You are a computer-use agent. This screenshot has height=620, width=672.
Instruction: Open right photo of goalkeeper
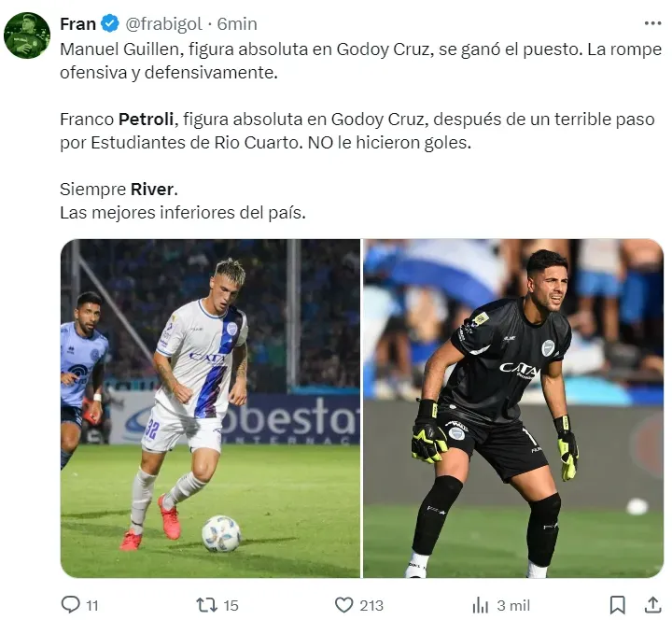coord(513,408)
